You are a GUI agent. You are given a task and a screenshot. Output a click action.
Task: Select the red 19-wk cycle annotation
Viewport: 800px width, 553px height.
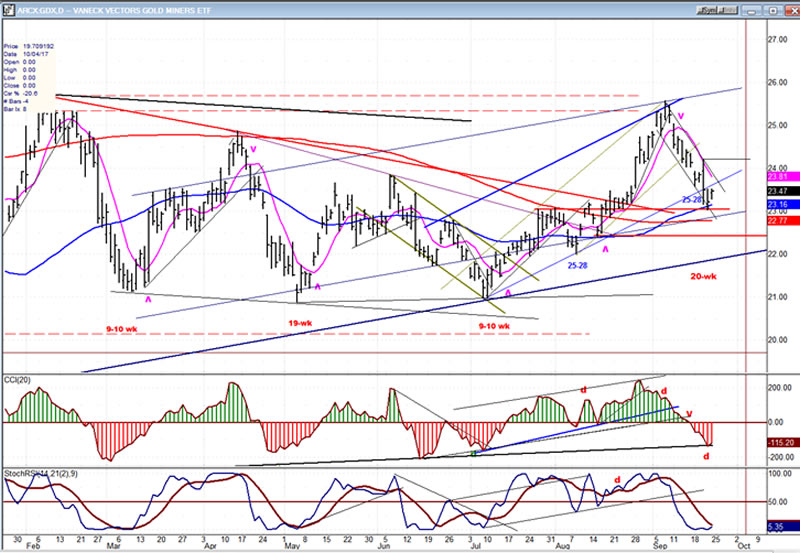coord(300,323)
